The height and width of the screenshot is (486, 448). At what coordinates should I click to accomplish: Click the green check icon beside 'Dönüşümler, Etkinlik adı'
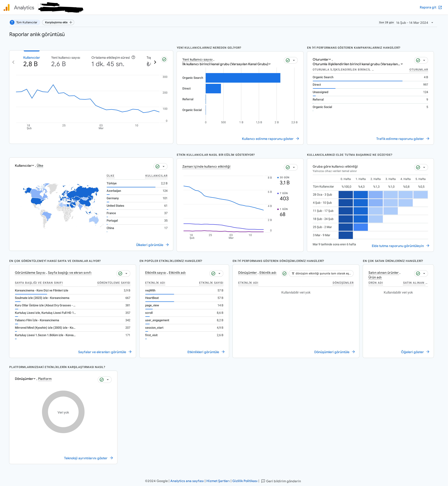284,274
